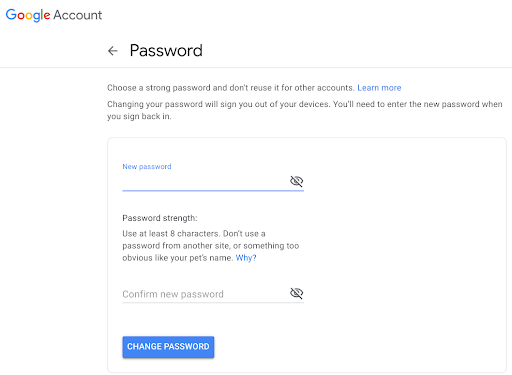This screenshot has height=375, width=512.
Task: Click the colorful Google logo
Action: pyautogui.click(x=28, y=15)
